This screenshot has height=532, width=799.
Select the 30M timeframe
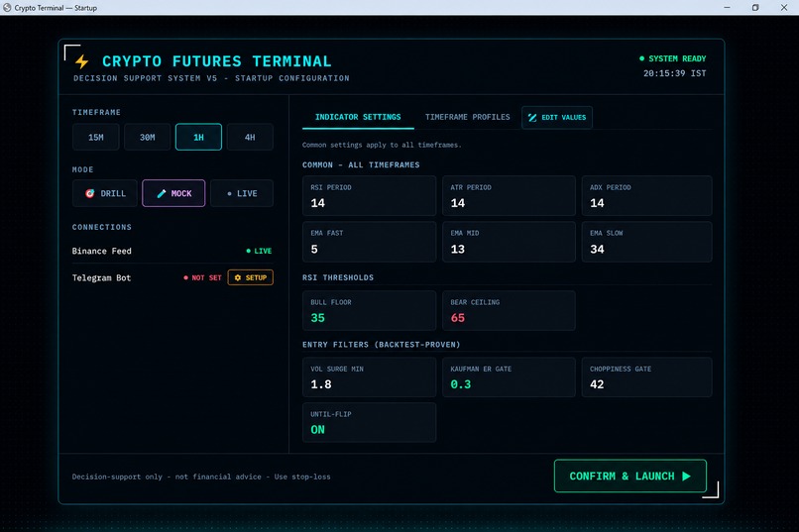tap(148, 137)
